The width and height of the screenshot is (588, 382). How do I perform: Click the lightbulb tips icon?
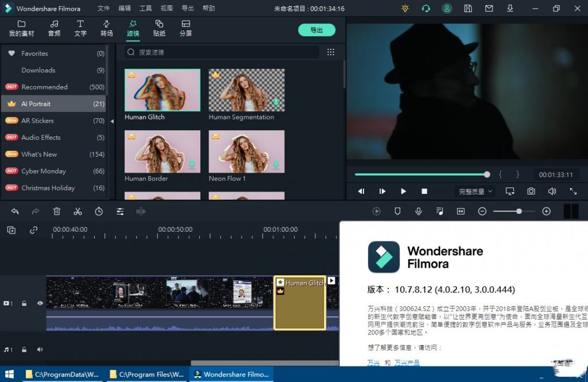405,8
